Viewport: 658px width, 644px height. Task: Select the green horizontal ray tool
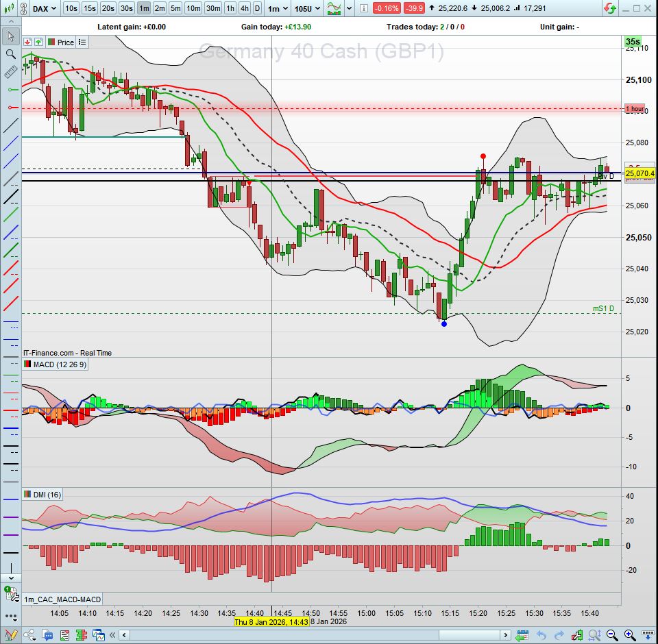tap(12, 89)
